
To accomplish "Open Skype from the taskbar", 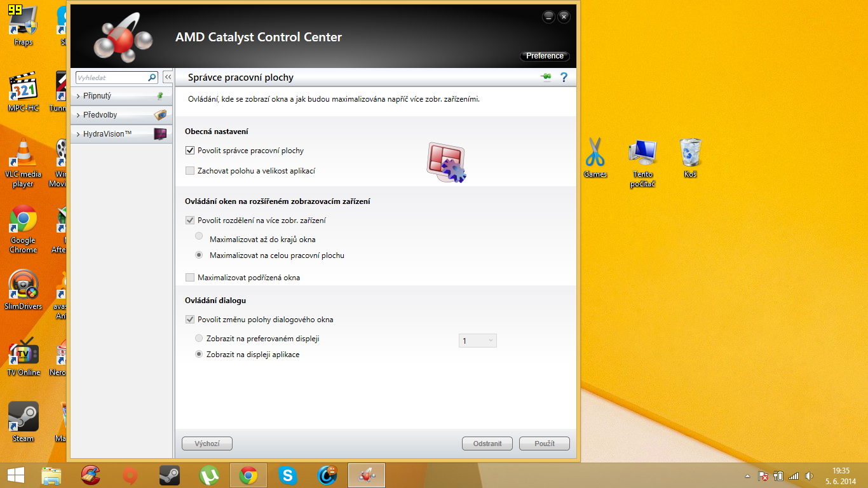I will pos(288,475).
